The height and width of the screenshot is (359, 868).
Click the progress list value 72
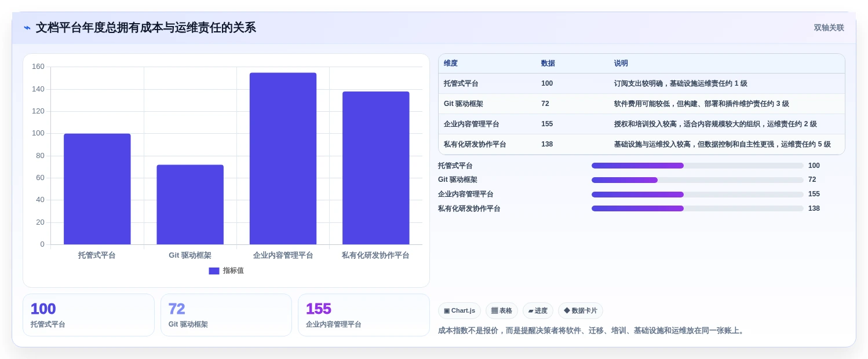coord(812,180)
